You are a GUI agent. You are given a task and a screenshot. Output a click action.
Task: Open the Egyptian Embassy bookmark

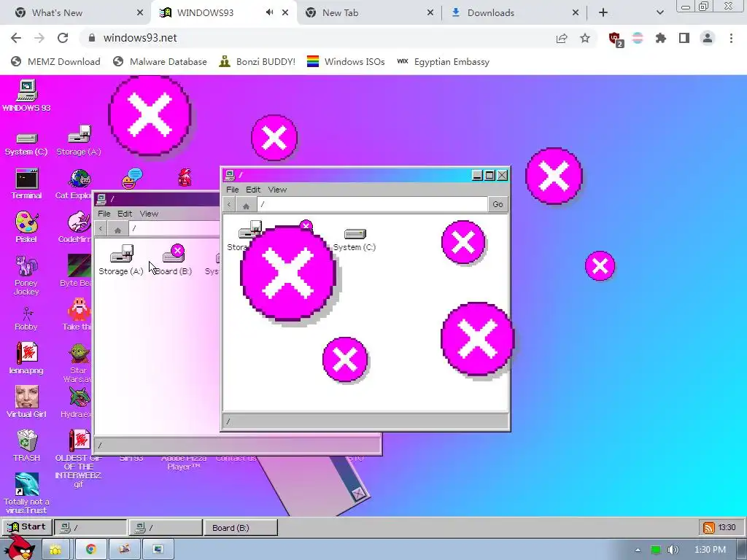coord(443,62)
